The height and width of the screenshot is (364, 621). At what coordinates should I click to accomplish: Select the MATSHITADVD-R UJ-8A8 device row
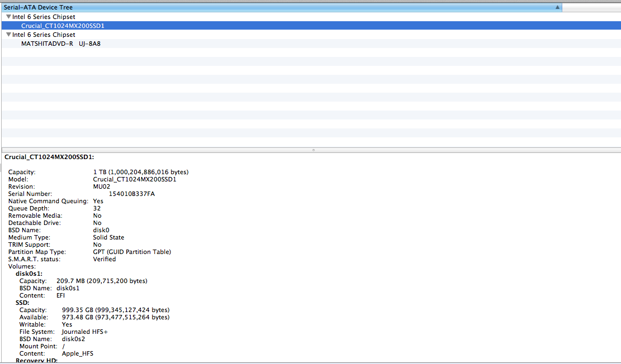[311, 44]
